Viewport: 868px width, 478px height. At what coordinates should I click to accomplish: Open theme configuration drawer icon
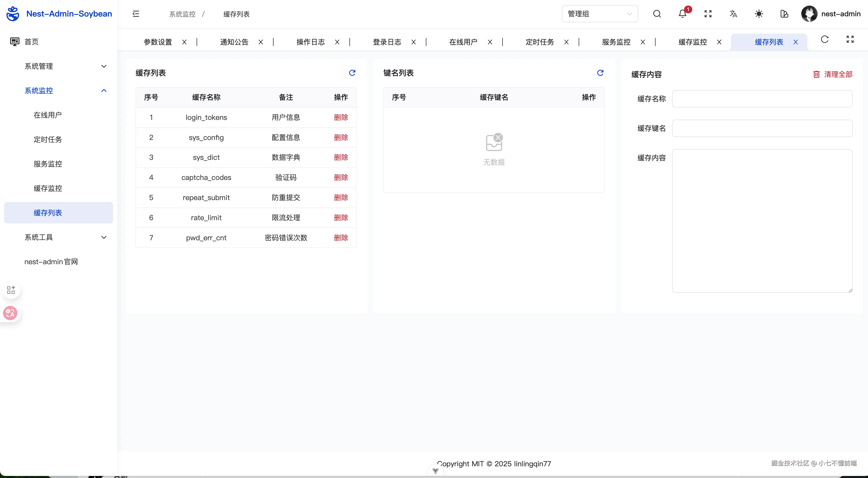(x=784, y=14)
